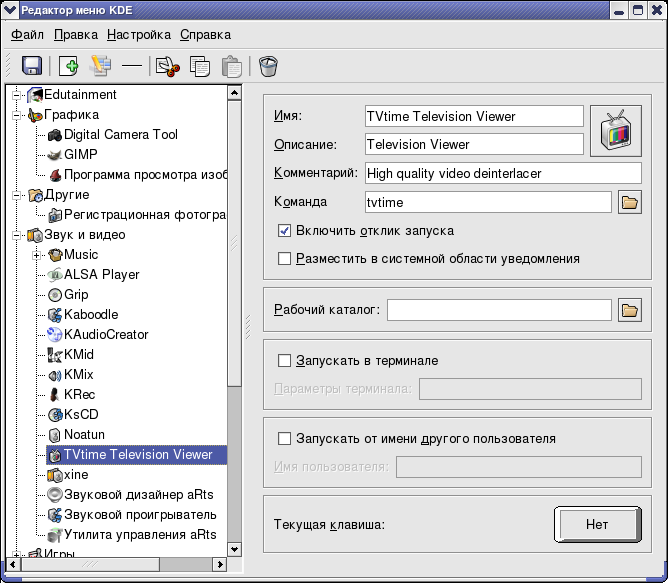Open the Справка menu
The width and height of the screenshot is (668, 583).
click(x=205, y=35)
